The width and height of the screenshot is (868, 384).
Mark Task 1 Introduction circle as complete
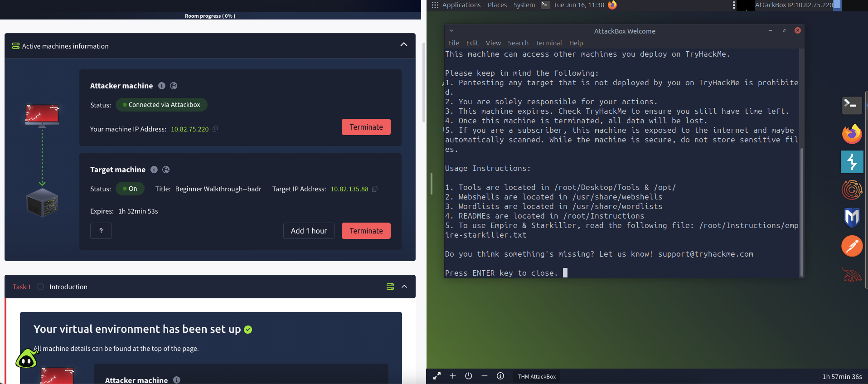pos(40,287)
